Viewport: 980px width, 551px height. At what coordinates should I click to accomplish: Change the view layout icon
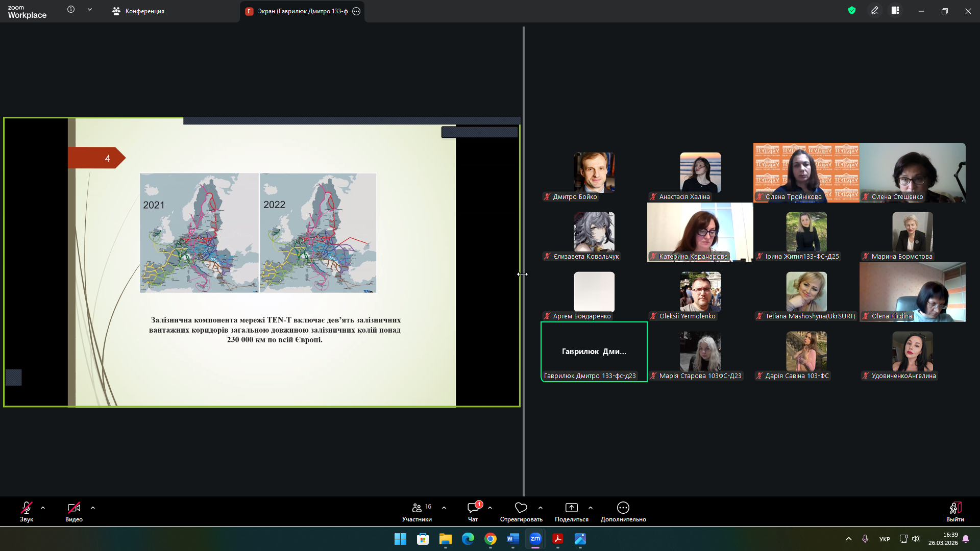pos(895,11)
